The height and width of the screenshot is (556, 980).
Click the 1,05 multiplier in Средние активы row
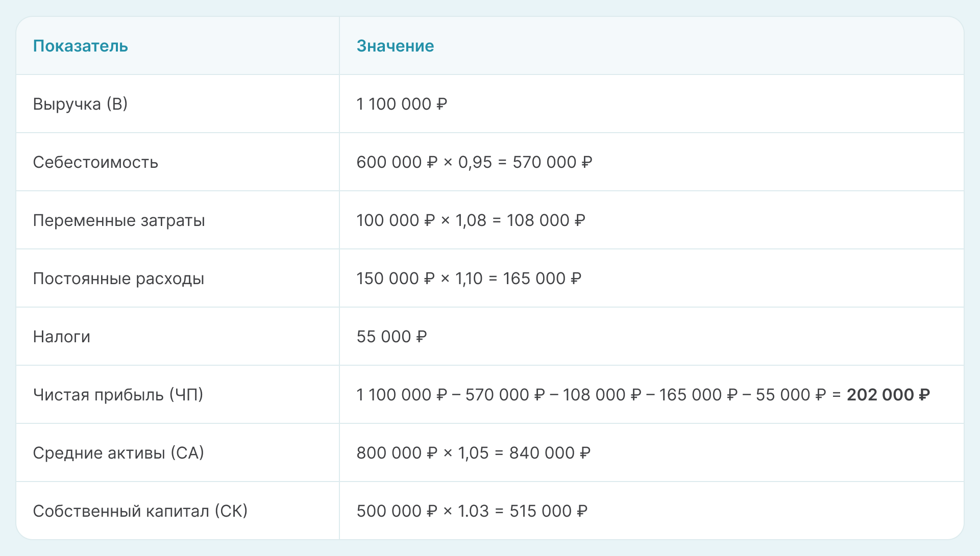(x=473, y=453)
